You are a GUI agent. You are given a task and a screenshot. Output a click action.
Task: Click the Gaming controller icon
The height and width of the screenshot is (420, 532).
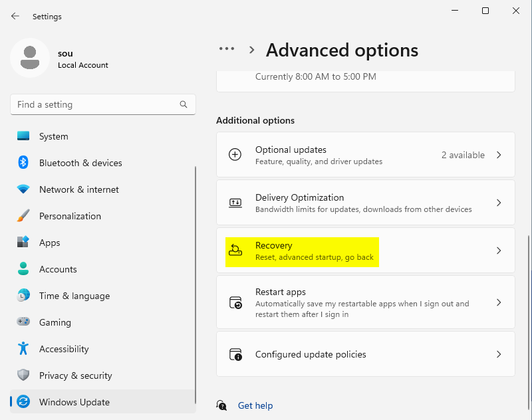pos(23,322)
